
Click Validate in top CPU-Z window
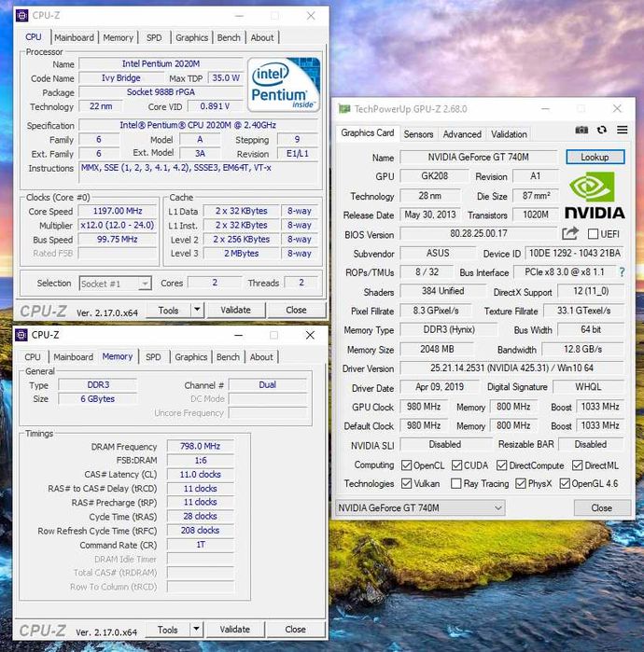[x=235, y=310]
